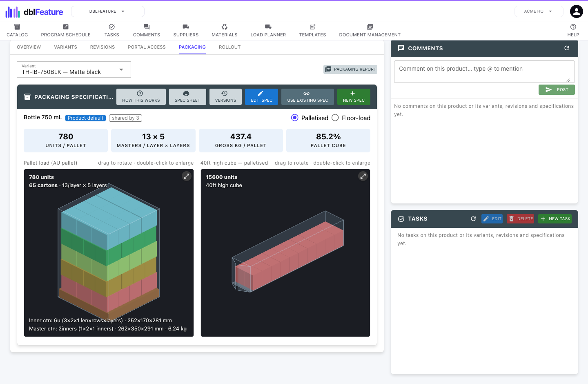Refresh the Comments panel
Viewport: 588px width, 384px height.
pos(567,48)
